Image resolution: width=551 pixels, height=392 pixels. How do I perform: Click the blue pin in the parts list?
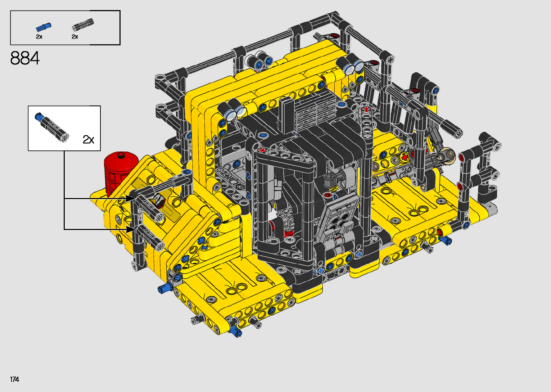point(44,27)
